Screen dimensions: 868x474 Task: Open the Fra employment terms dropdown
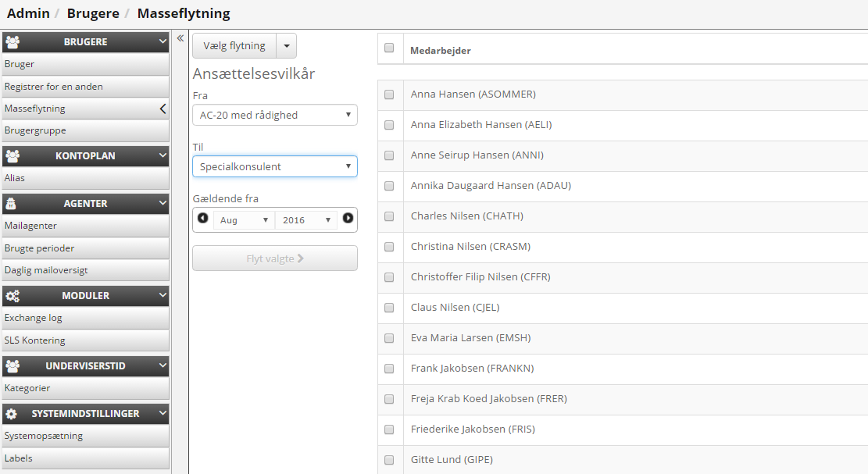click(x=274, y=115)
